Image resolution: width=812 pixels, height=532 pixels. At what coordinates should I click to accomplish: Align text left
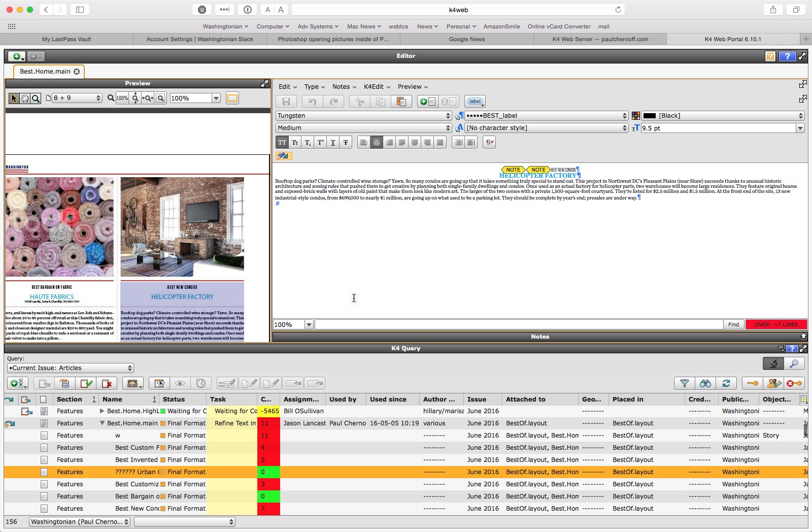363,143
